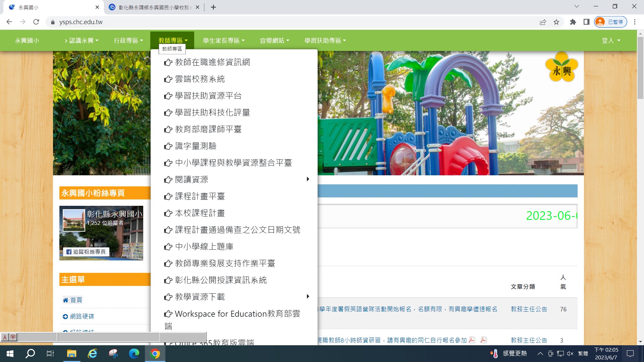Click the 永興國小 site brand link
Viewport: 644px width, 362px height.
click(27, 41)
